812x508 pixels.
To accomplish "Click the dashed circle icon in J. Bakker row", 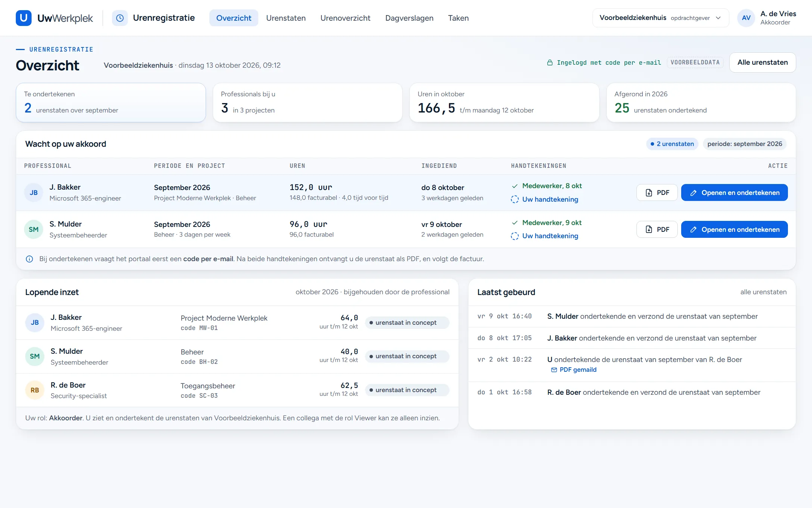I will (x=515, y=199).
